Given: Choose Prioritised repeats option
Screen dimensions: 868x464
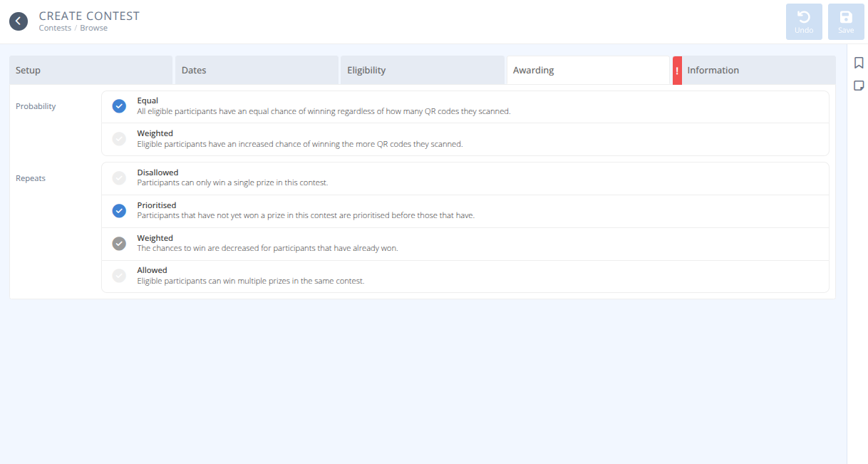Looking at the screenshot, I should click(465, 211).
